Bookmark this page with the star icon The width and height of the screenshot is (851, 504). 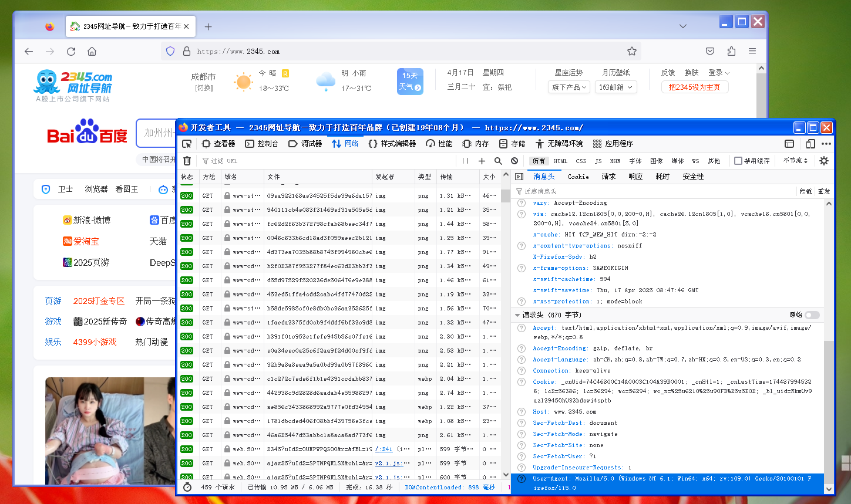[x=632, y=51]
